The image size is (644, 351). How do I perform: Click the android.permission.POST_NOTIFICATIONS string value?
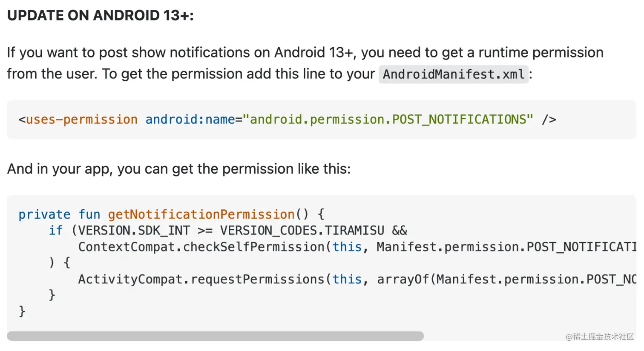point(388,120)
